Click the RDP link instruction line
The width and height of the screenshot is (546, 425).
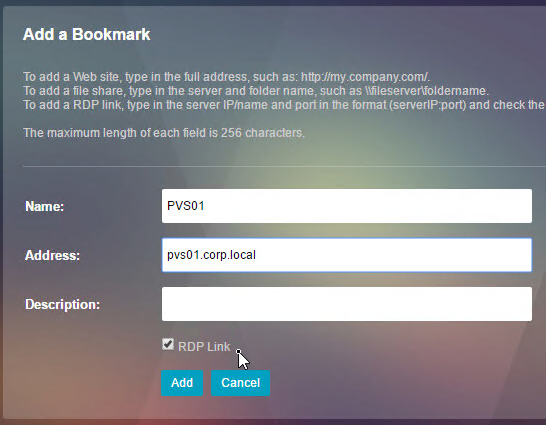(284, 105)
